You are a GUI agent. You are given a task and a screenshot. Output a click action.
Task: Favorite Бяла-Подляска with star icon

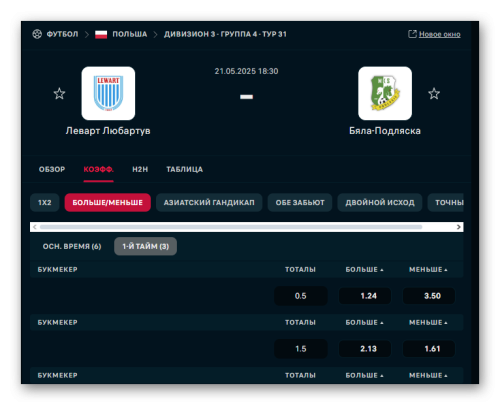[434, 94]
